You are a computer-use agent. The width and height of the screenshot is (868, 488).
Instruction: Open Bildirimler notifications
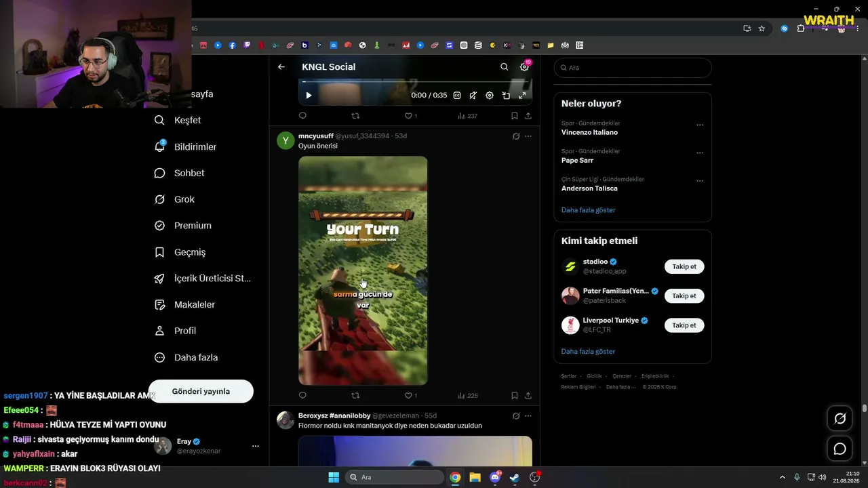185,146
